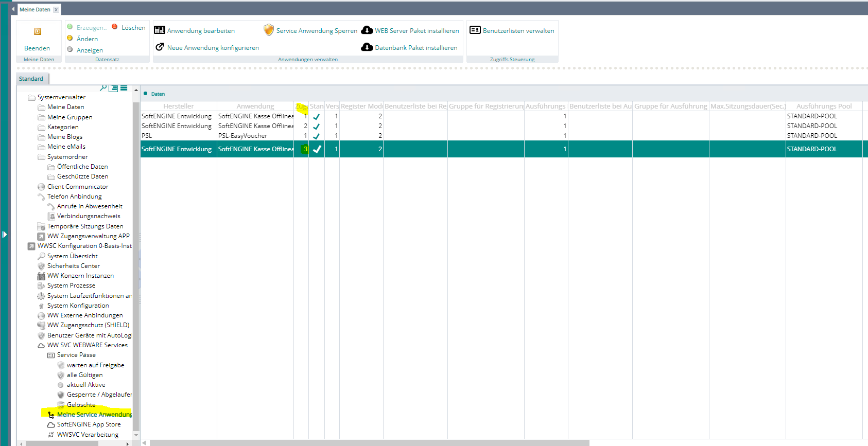
Task: Click the Service Anwendung Sperren shield icon
Action: point(268,30)
